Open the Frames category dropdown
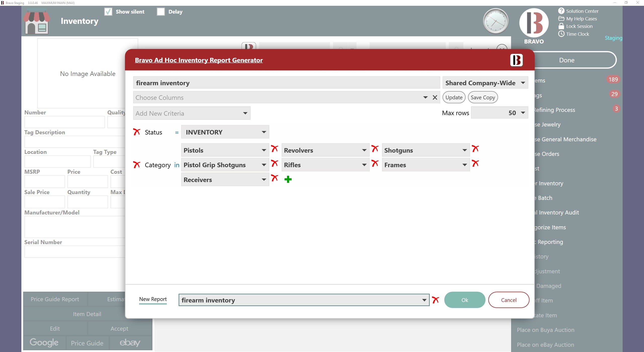 [426, 165]
